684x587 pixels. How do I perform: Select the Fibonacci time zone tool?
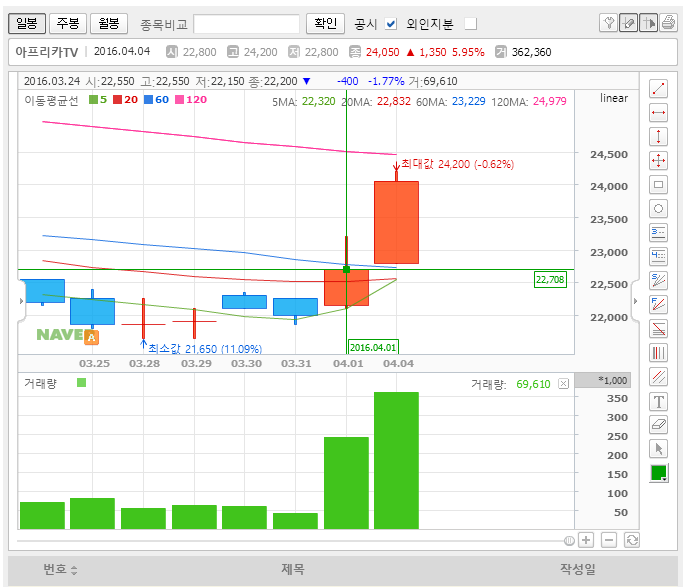pyautogui.click(x=658, y=352)
